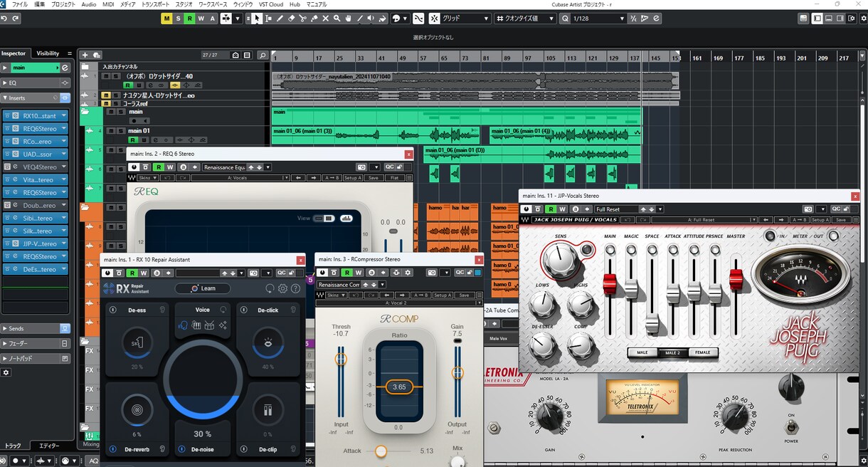Switch to the エディター tab at bottom left
The width and height of the screenshot is (868, 467).
49,446
